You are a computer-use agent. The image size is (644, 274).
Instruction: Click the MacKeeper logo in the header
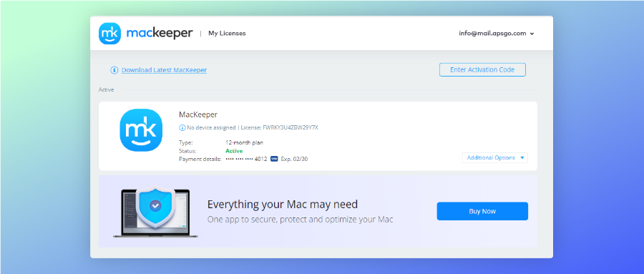(145, 34)
